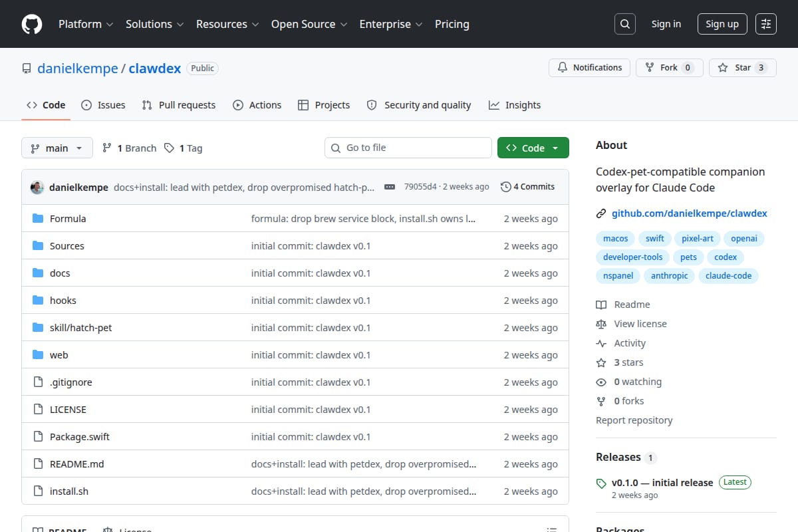Select the pets topic tag
Image resolution: width=798 pixels, height=532 pixels.
click(689, 257)
